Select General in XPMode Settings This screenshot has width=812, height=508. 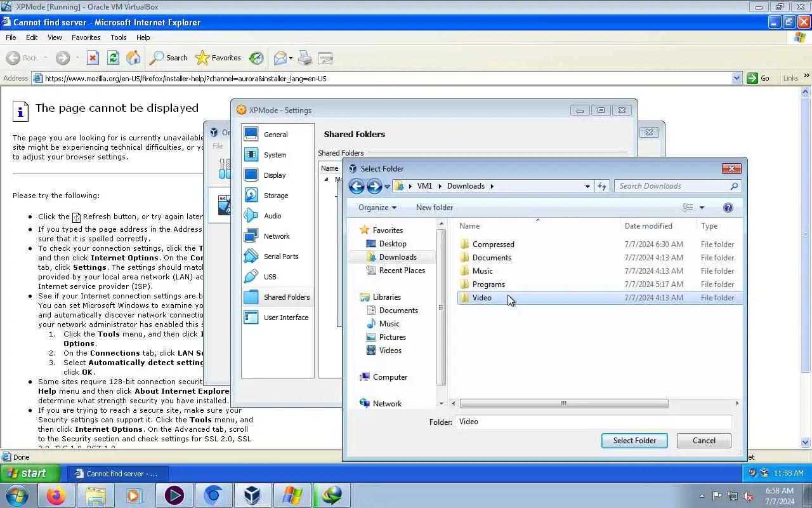click(277, 135)
